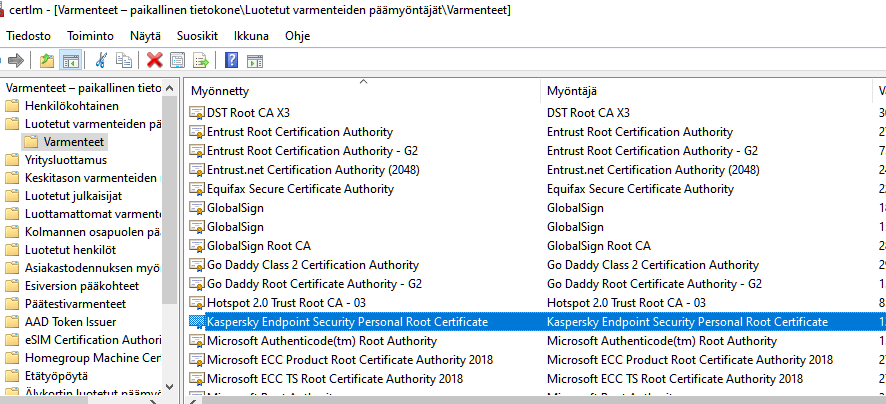
Task: Select the Varmenteet folder in tree
Action: tap(74, 142)
